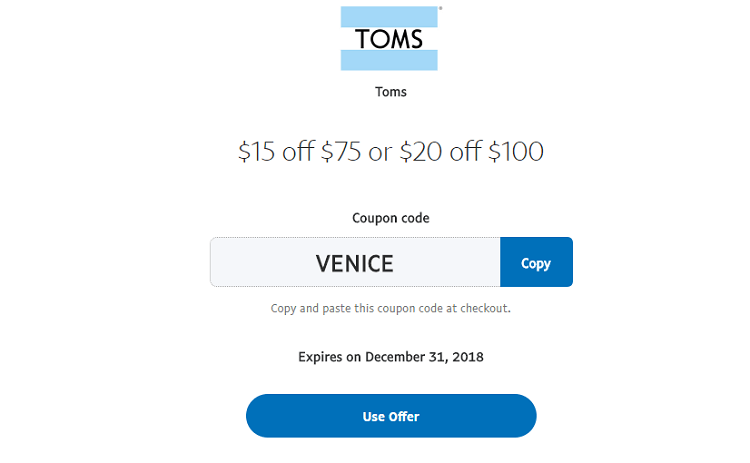The image size is (750, 463).
Task: Click the black TOMS wordmark in logo
Action: [x=389, y=39]
